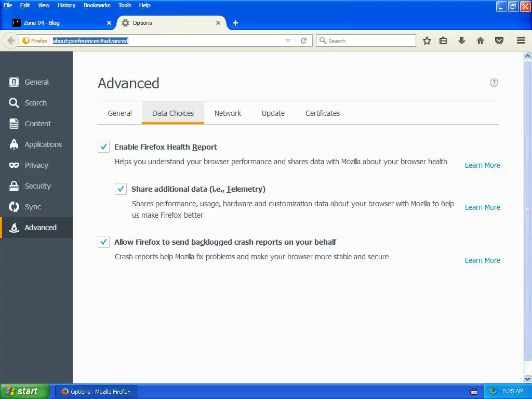
Task: Open a new tab with plus button
Action: click(x=235, y=23)
